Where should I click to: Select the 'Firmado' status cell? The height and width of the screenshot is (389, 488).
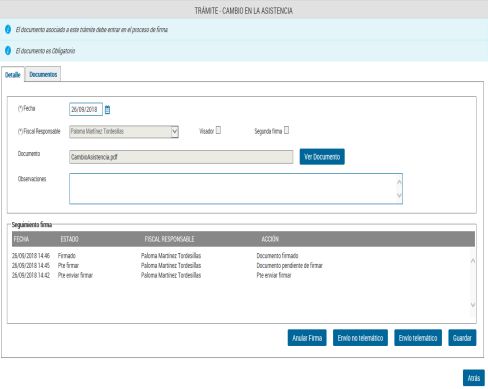pyautogui.click(x=67, y=256)
